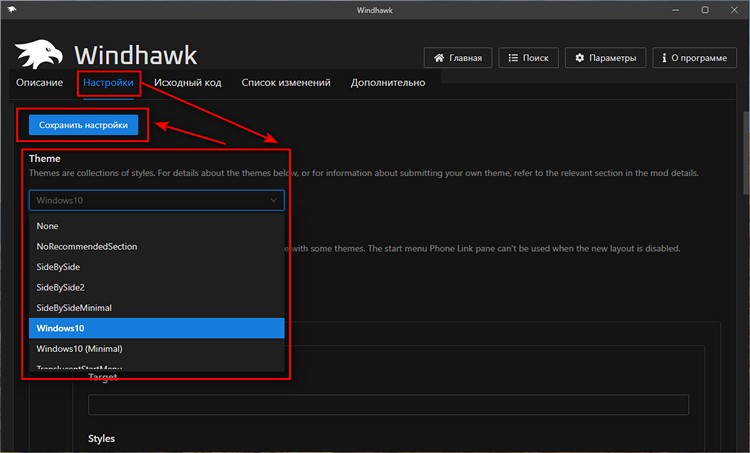
Task: Open the Параметры settings page
Action: coord(605,58)
